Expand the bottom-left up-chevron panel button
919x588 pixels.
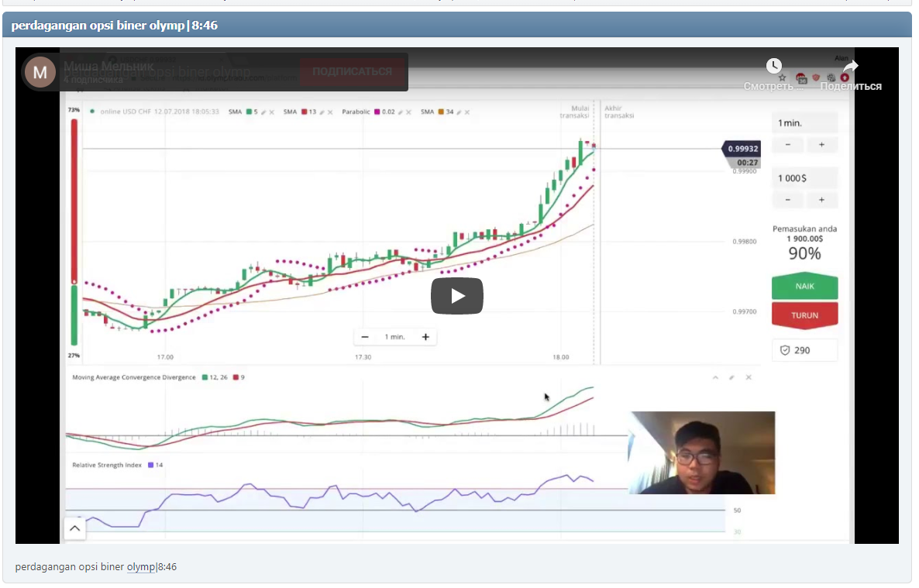click(74, 529)
